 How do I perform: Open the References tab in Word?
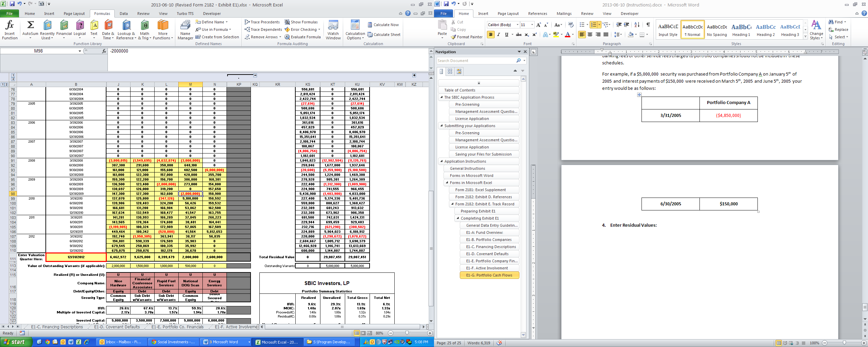point(537,14)
